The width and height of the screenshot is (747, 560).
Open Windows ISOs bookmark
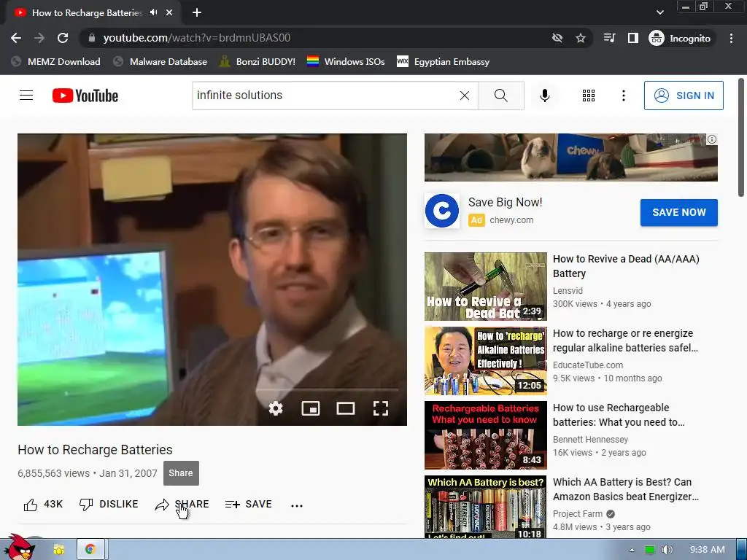coord(346,61)
